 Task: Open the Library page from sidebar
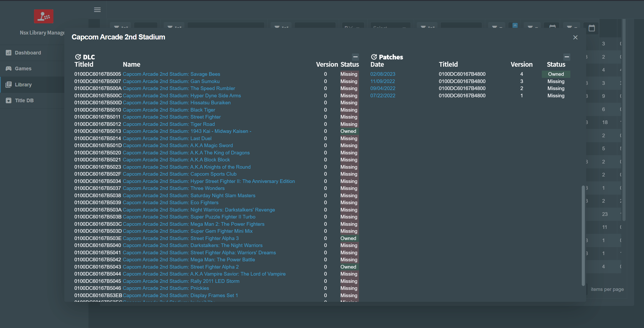(32, 85)
